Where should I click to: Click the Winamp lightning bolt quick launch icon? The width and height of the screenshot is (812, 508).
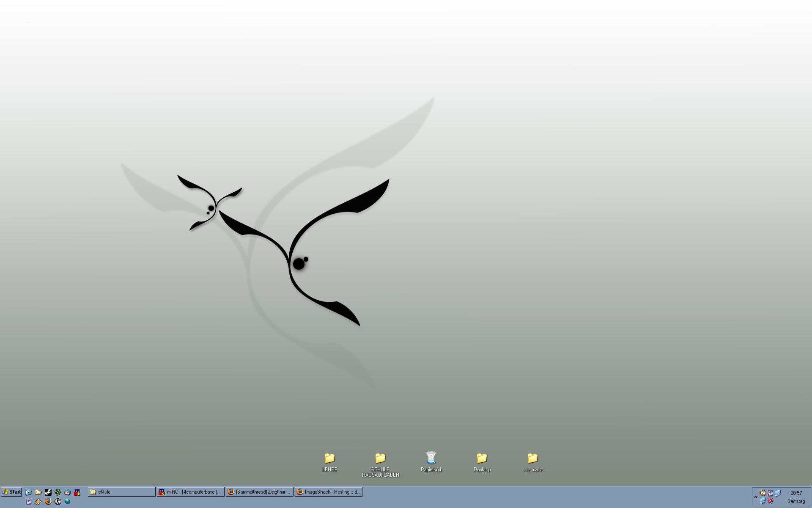[38, 502]
